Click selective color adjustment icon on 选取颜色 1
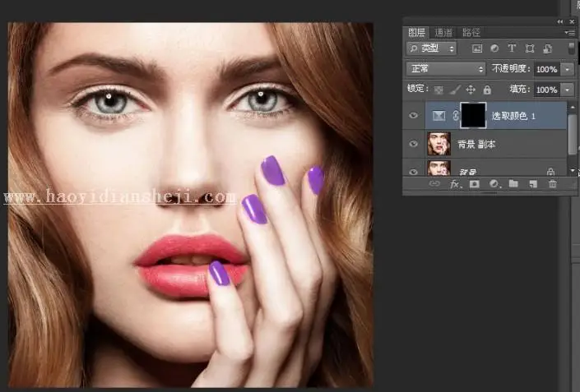 coord(438,116)
